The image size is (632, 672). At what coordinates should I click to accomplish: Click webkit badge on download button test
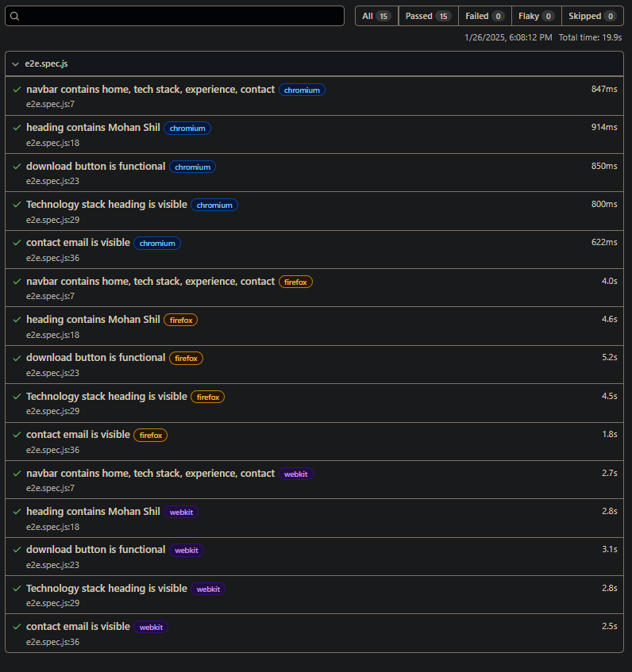187,551
